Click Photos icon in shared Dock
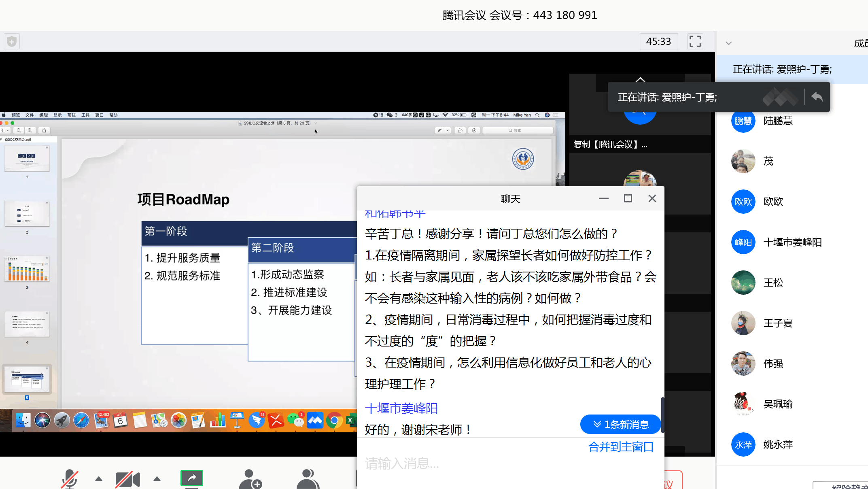The height and width of the screenshot is (489, 868). (x=178, y=421)
